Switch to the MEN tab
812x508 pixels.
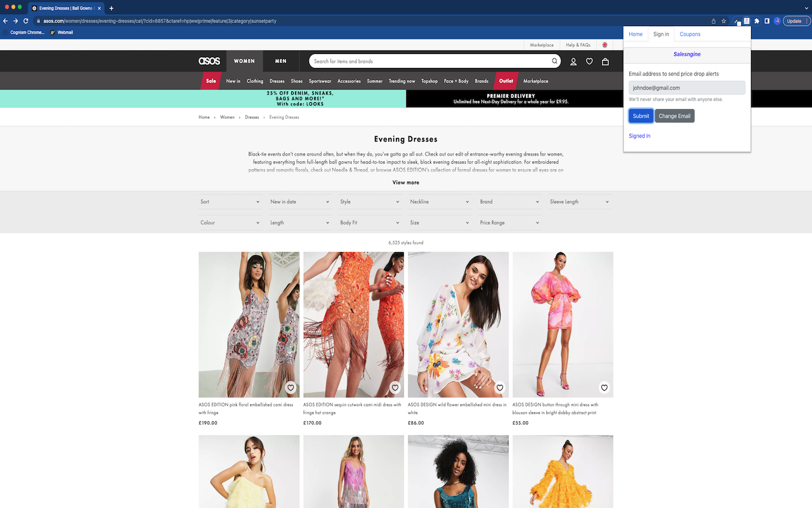tap(280, 60)
